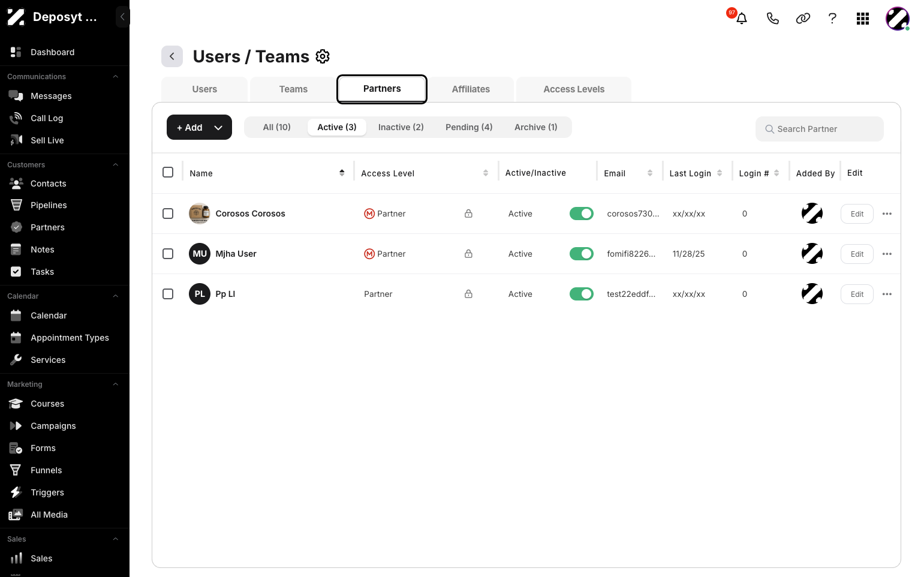Open the apps grid menu
Screen dimensions: 924x577
tap(863, 19)
